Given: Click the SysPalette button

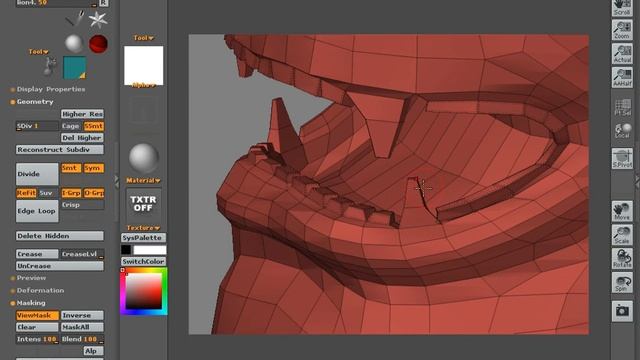Looking at the screenshot, I should coord(143,238).
